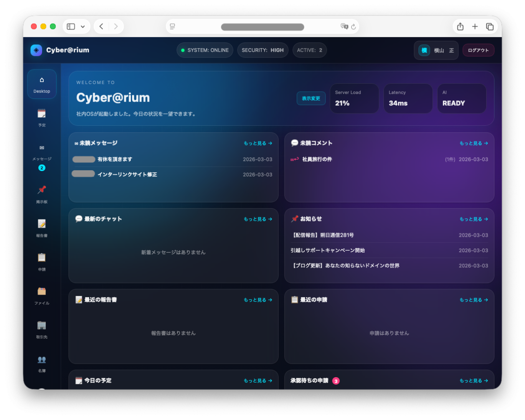Open the 掲示板 pushpin icon in sidebar
The image size is (525, 420).
pyautogui.click(x=42, y=190)
